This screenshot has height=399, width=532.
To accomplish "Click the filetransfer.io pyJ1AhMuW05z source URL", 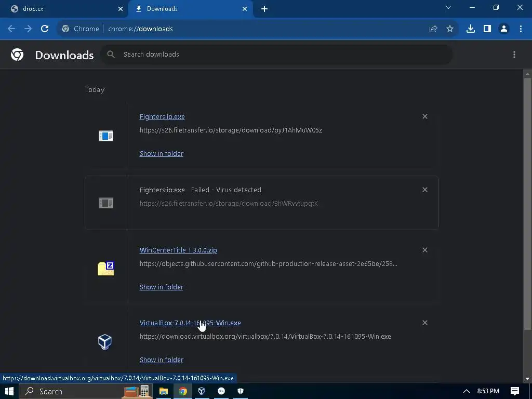I will [x=231, y=130].
